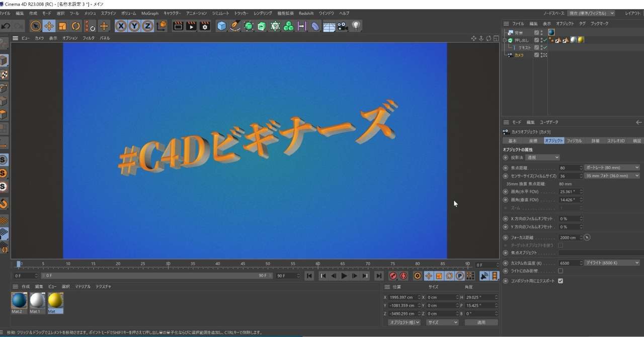Go to end of animation
The width and height of the screenshot is (644, 337).
pos(379,276)
